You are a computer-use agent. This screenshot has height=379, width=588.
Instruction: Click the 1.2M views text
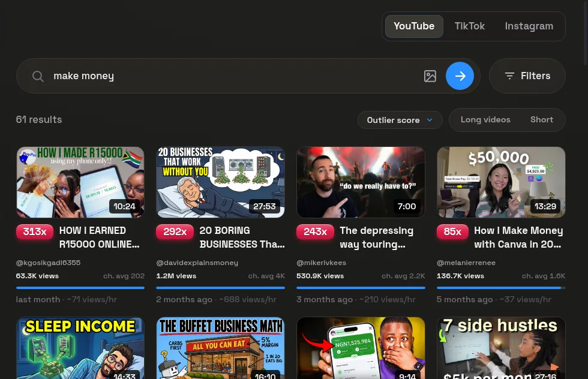[176, 276]
